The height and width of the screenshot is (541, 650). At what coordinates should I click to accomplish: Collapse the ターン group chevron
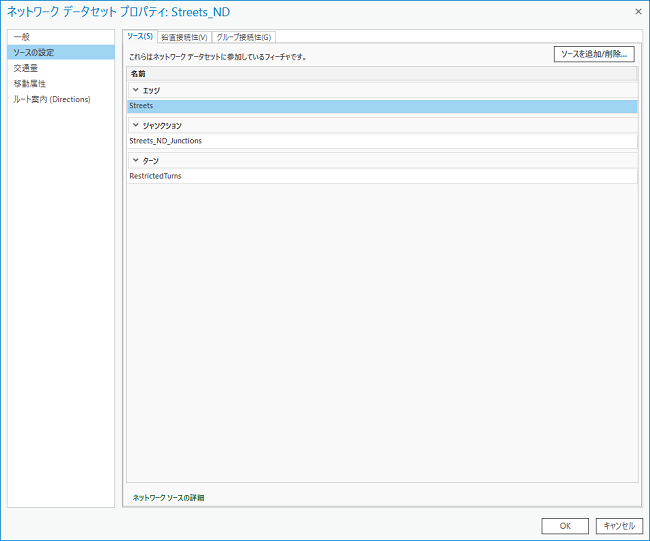click(x=135, y=161)
